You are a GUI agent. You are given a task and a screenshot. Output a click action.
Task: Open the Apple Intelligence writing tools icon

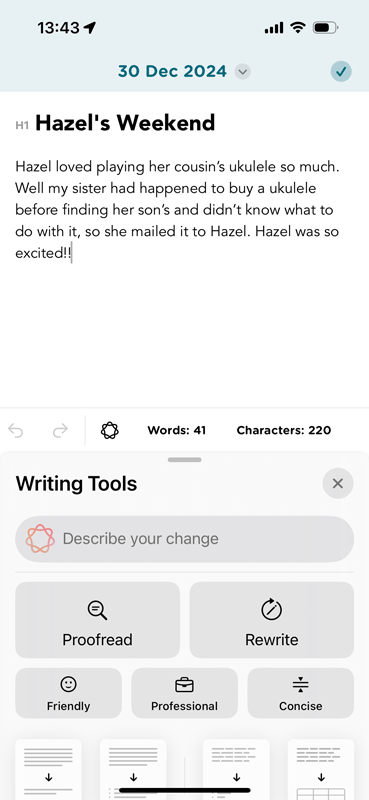tap(110, 431)
